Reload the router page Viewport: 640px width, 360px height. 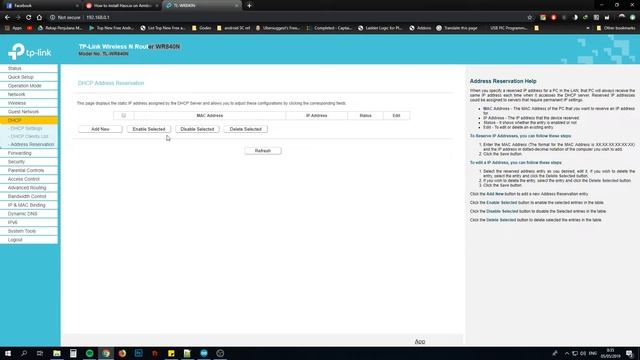click(x=29, y=18)
